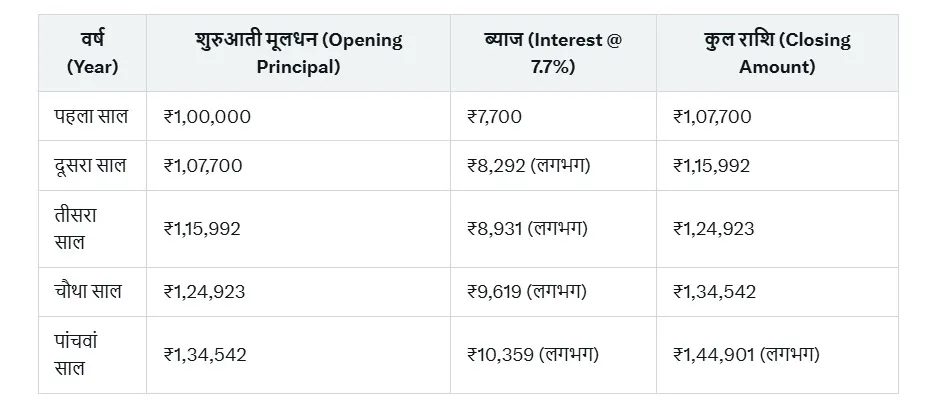The width and height of the screenshot is (936, 407).
Task: Click the वर्ष (Year) column header
Action: click(x=92, y=54)
